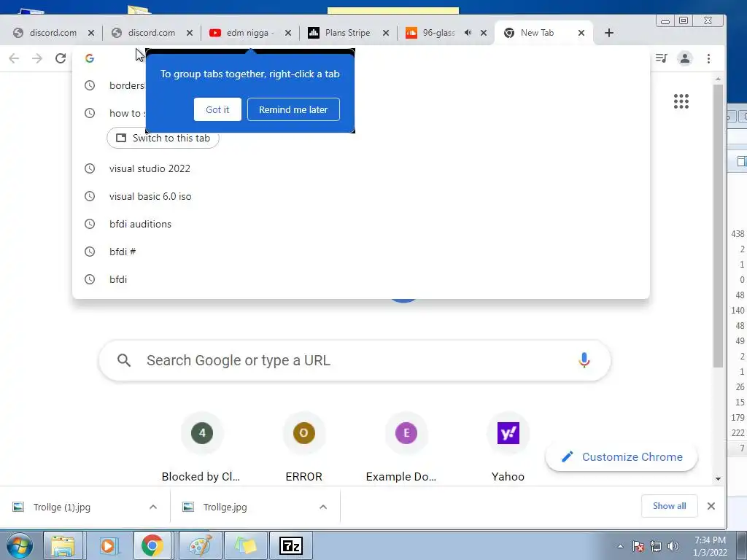Open the Sticky Notes taskbar icon
The image size is (747, 560).
tap(246, 545)
